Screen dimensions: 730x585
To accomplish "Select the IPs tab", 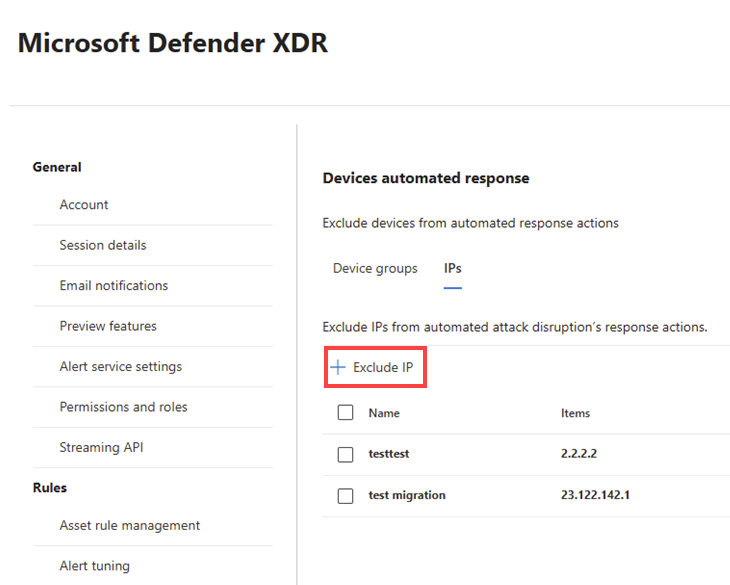I will (x=453, y=269).
